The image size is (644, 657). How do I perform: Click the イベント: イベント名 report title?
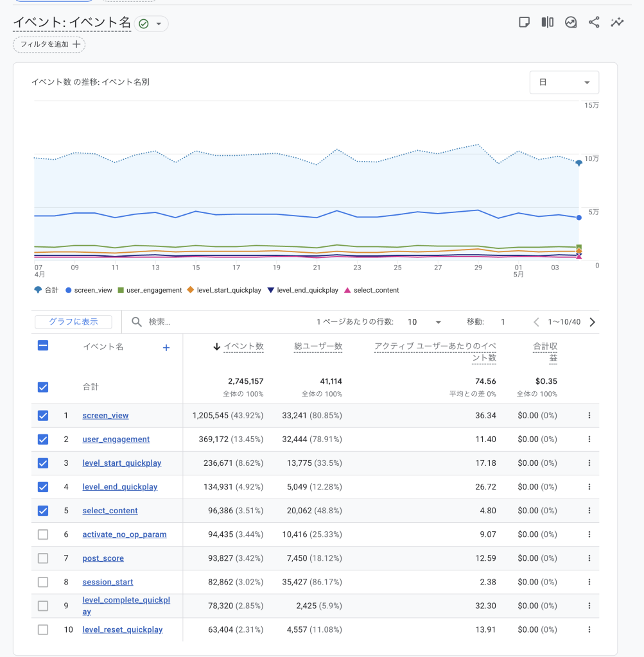tap(72, 22)
